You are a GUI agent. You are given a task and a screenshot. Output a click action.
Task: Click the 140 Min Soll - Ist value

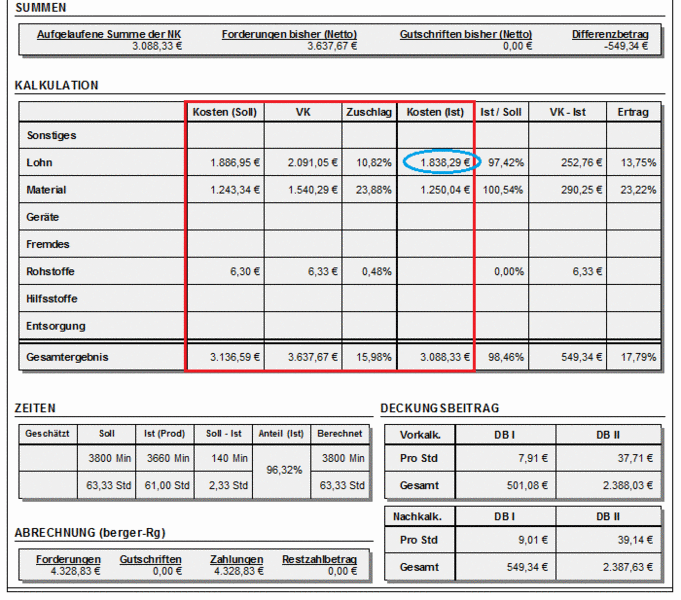[x=229, y=458]
